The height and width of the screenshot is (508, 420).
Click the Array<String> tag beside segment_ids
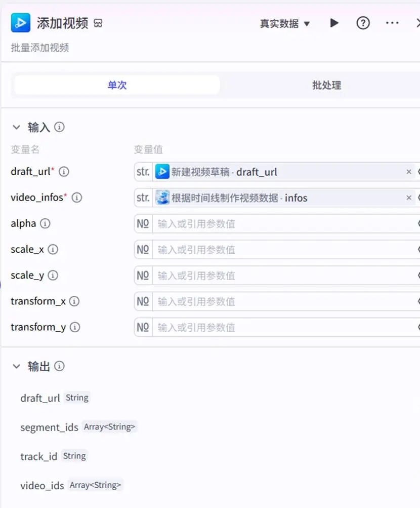[x=109, y=426]
